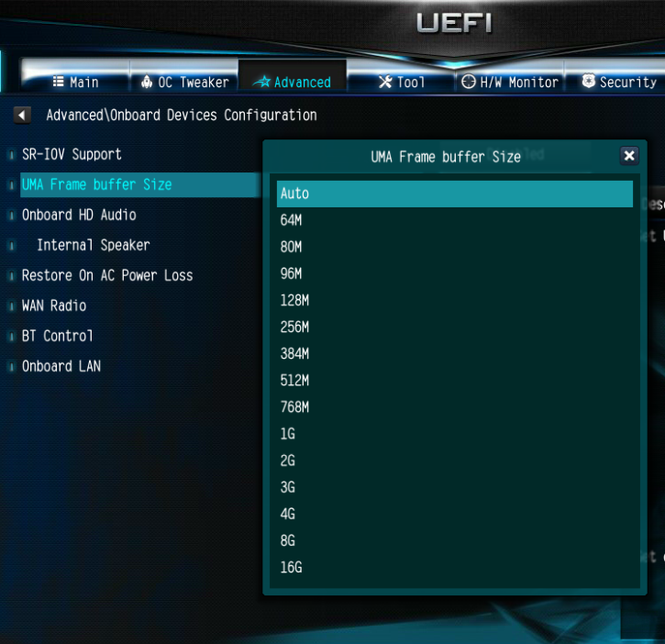Choose 256M frame buffer size

point(455,328)
